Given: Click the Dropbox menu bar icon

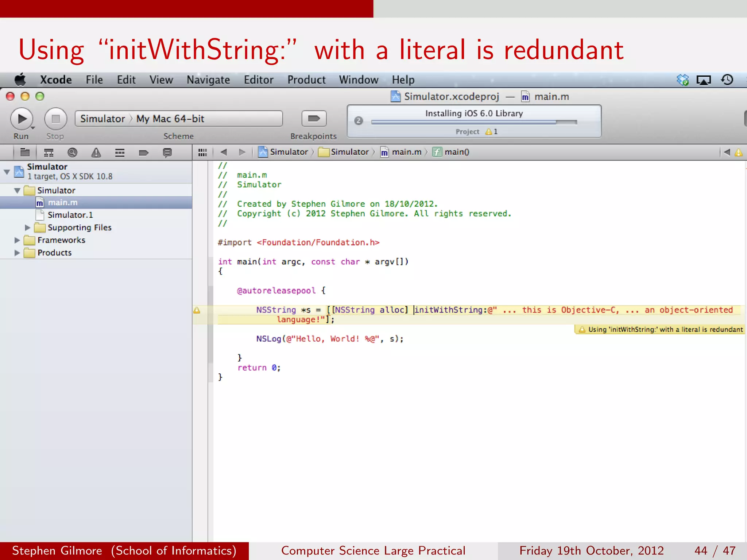Looking at the screenshot, I should point(683,80).
